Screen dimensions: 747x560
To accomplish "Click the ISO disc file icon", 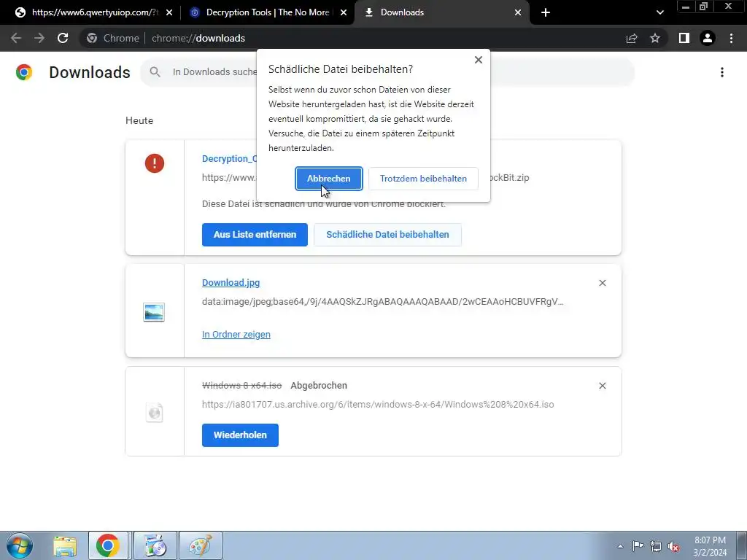I will 155,413.
